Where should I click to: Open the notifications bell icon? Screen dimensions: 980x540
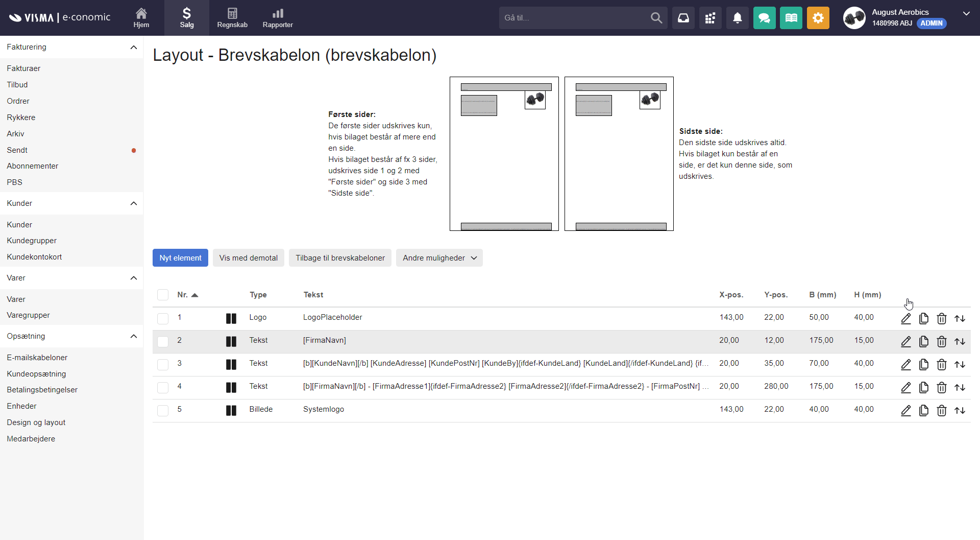[737, 18]
